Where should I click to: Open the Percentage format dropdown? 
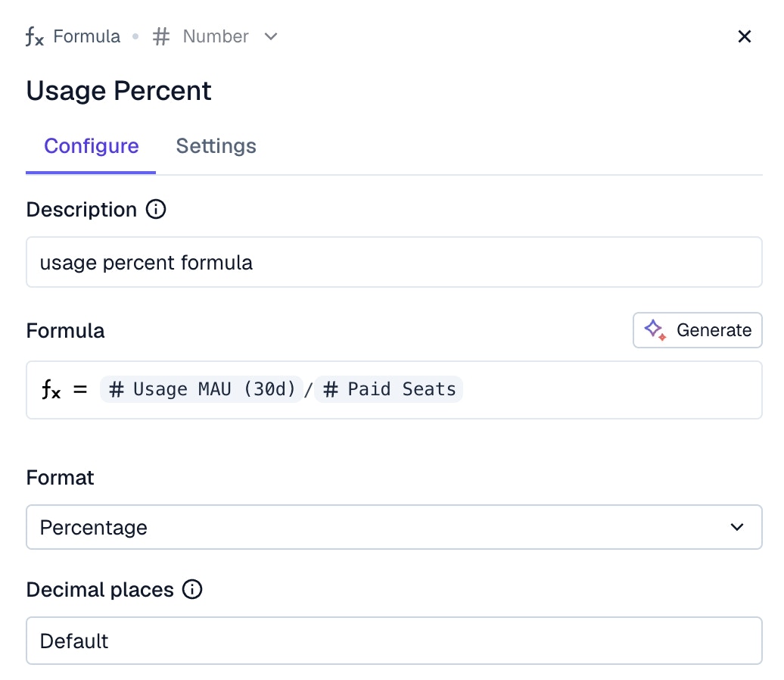394,527
